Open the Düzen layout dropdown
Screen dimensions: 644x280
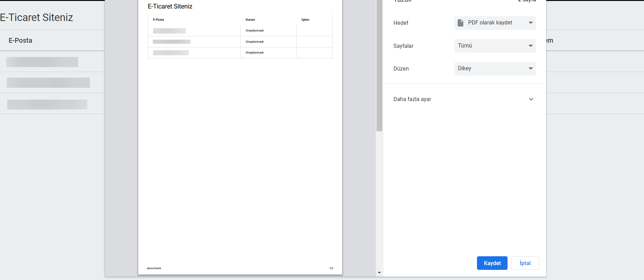[x=495, y=68]
